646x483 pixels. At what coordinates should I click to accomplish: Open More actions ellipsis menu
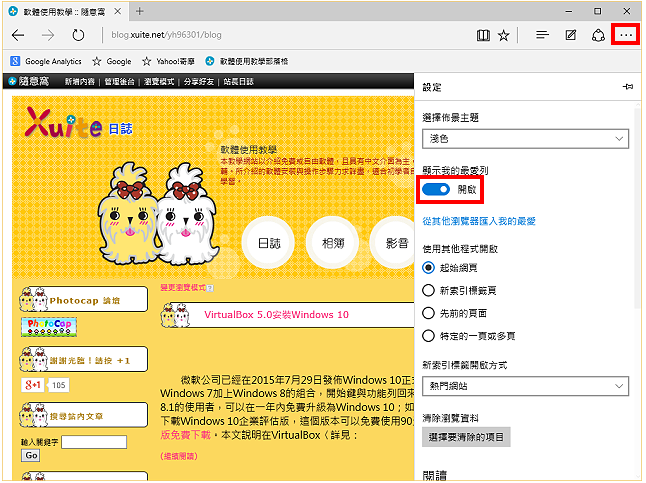(x=626, y=35)
